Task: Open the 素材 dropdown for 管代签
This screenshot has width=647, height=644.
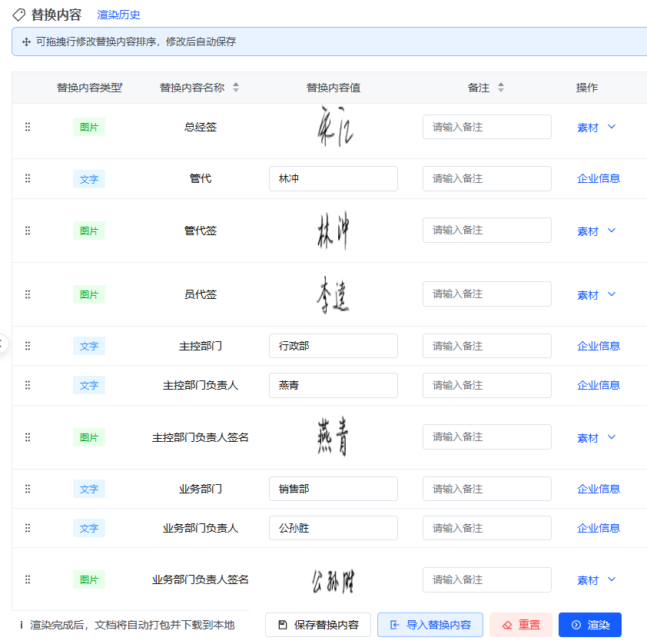Action: pyautogui.click(x=611, y=230)
